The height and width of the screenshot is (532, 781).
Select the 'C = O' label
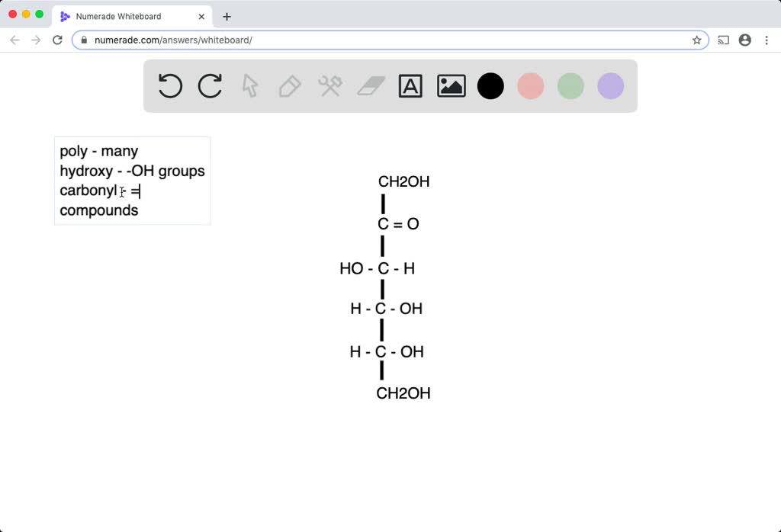tap(398, 224)
